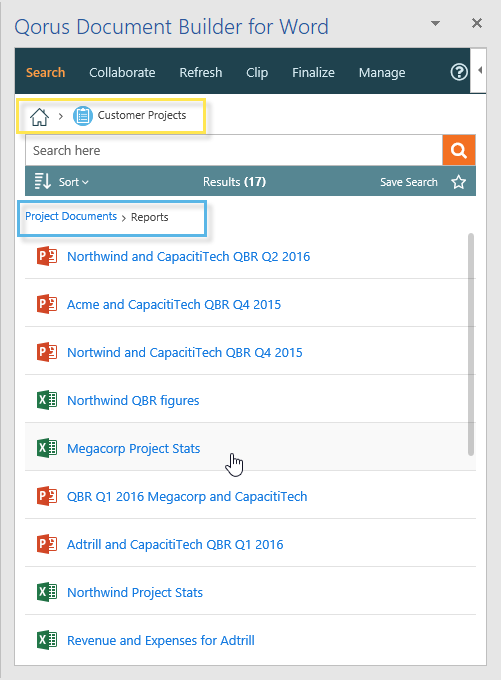Switch to the Search tab
The width and height of the screenshot is (501, 680).
click(x=46, y=72)
